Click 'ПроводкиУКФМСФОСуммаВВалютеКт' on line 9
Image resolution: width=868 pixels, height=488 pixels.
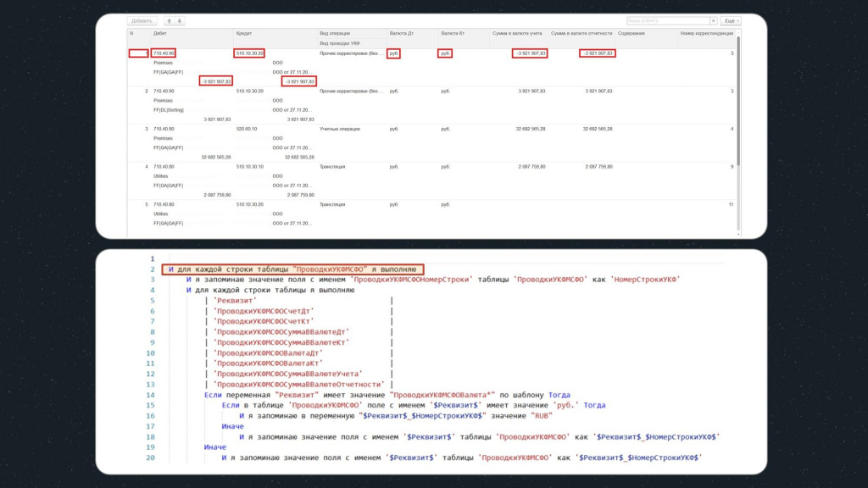(281, 342)
